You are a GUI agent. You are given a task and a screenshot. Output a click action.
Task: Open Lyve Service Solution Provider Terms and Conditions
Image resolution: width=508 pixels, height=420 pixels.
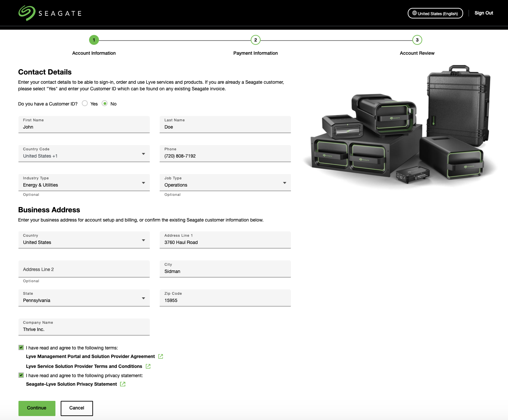pos(84,366)
